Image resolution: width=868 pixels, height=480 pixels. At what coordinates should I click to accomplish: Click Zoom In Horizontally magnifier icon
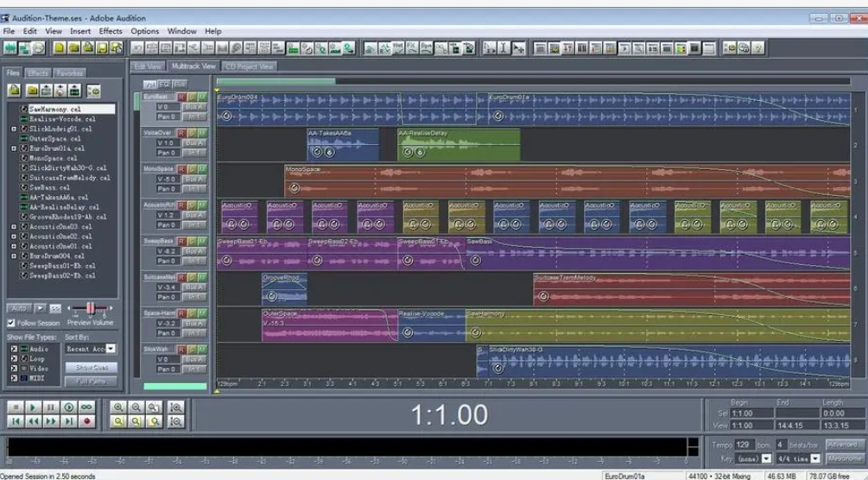pos(118,407)
